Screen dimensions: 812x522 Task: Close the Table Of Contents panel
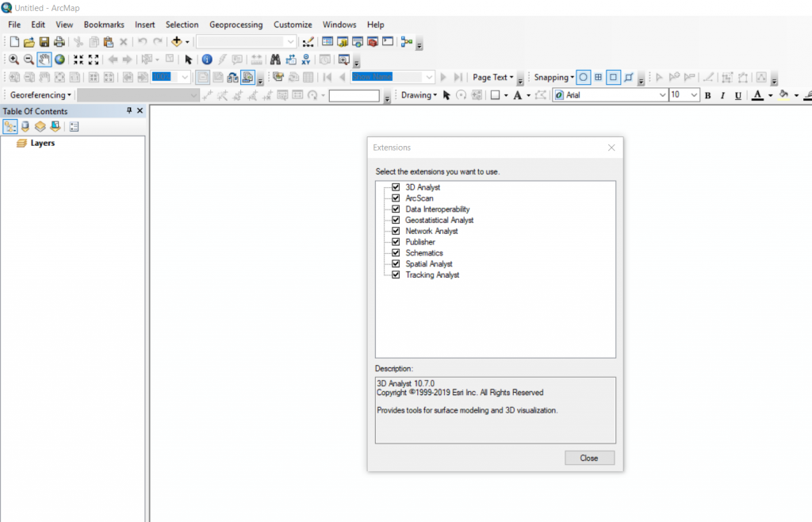(140, 111)
